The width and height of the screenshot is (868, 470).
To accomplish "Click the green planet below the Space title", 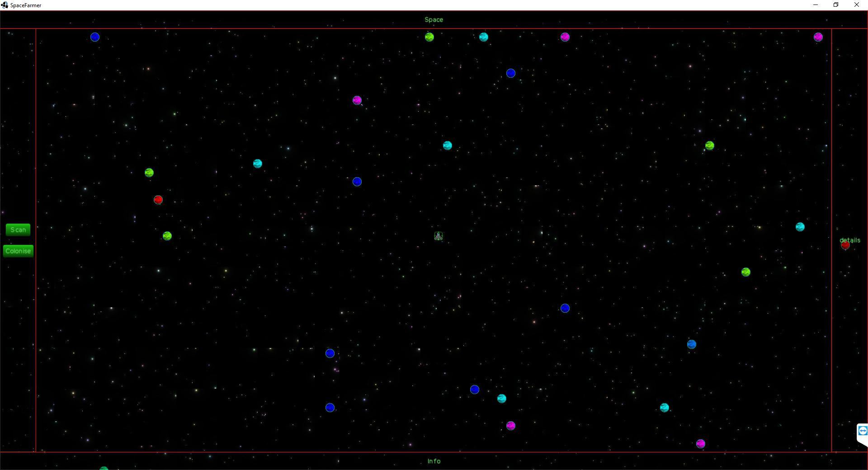I will (429, 37).
